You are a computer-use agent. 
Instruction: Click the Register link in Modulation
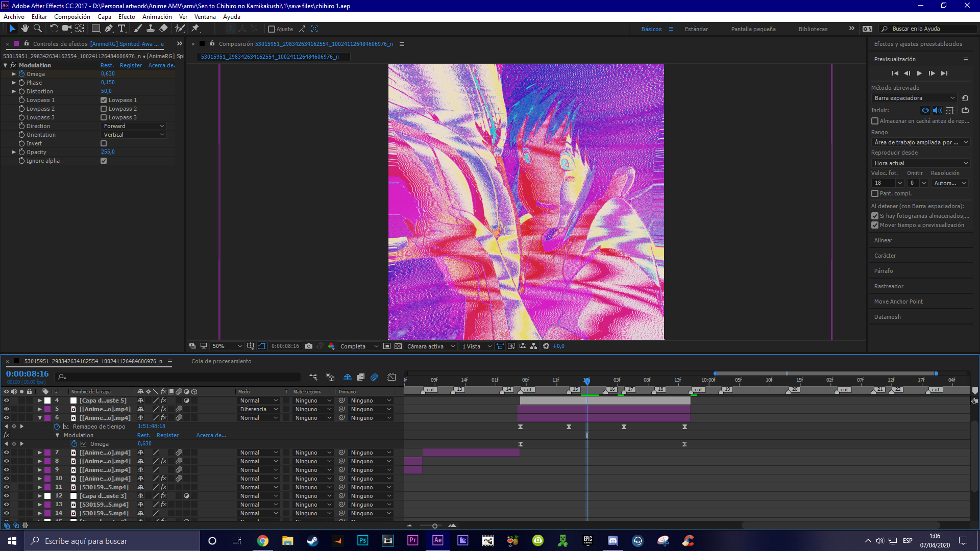131,65
